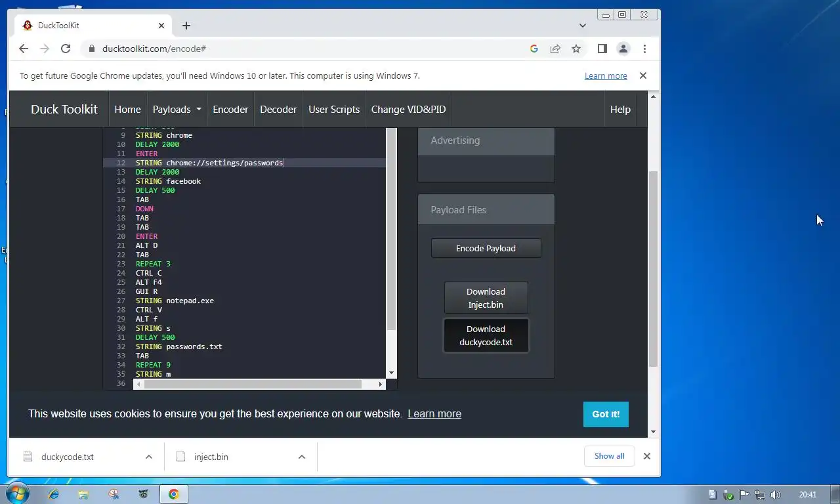Click the code editor horizontal scrollbar thumb
This screenshot has width=840, height=504.
[x=253, y=384]
